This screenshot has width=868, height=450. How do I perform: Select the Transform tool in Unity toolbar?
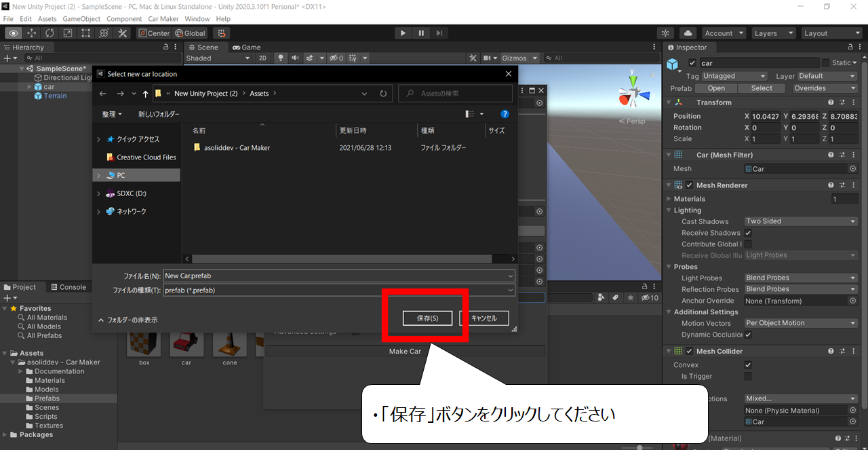pyautogui.click(x=104, y=33)
